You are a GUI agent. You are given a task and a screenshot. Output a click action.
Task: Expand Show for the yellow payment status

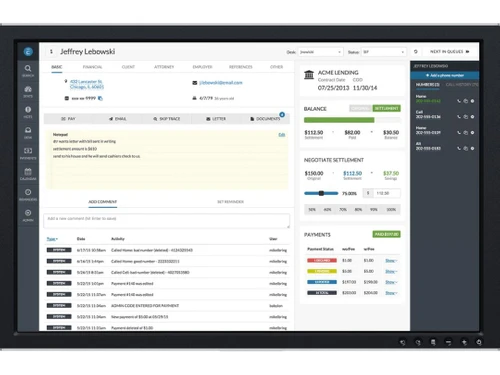coord(391,271)
